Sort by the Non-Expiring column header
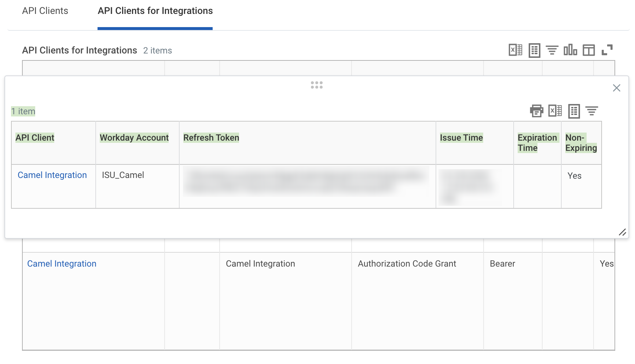This screenshot has width=635, height=364. 581,143
